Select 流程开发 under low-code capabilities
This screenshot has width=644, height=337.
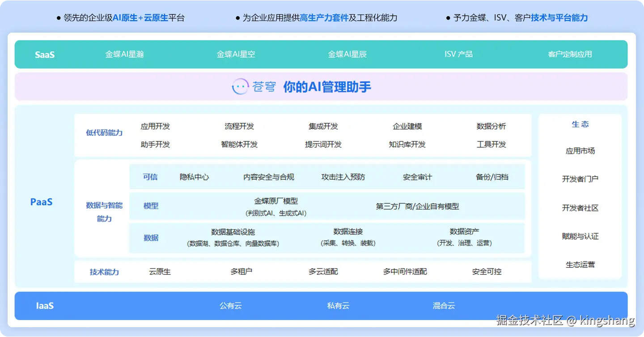[239, 126]
